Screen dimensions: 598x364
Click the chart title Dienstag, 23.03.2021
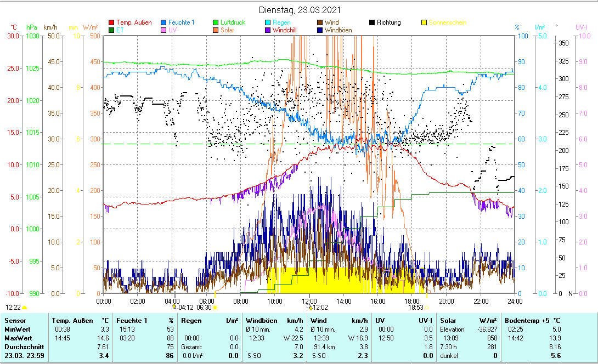pos(299,10)
